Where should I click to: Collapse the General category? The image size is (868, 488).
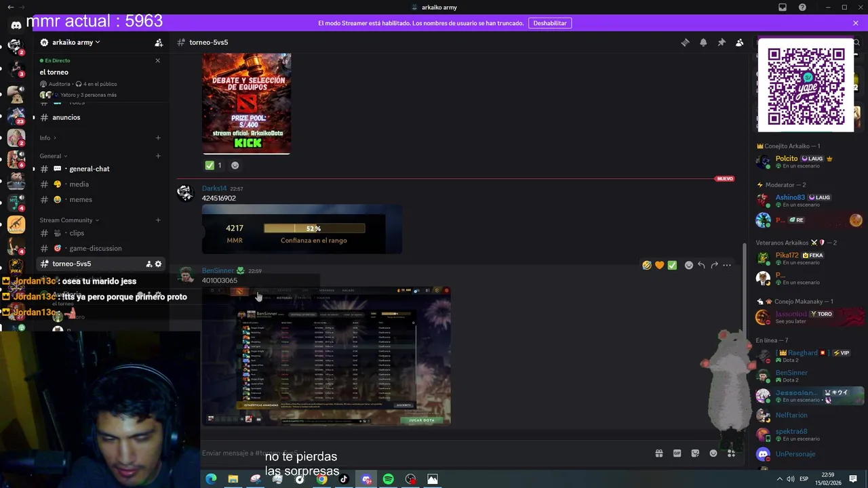click(x=54, y=156)
